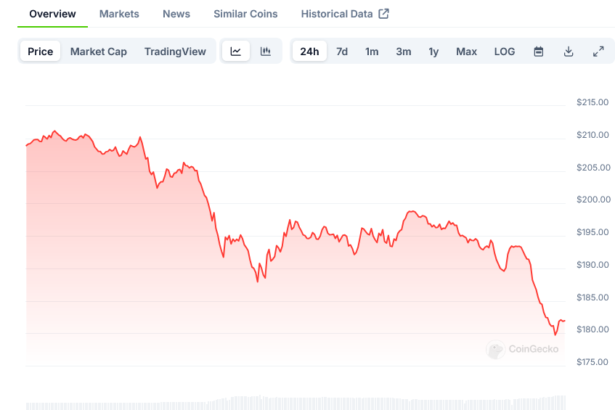This screenshot has width=615, height=410.
Task: Select the Price chart mode
Action: (41, 51)
